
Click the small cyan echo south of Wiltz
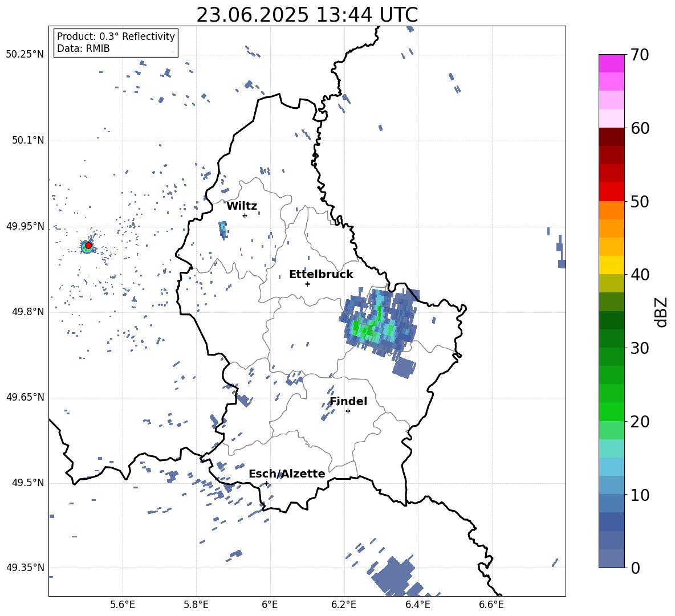[x=222, y=229]
